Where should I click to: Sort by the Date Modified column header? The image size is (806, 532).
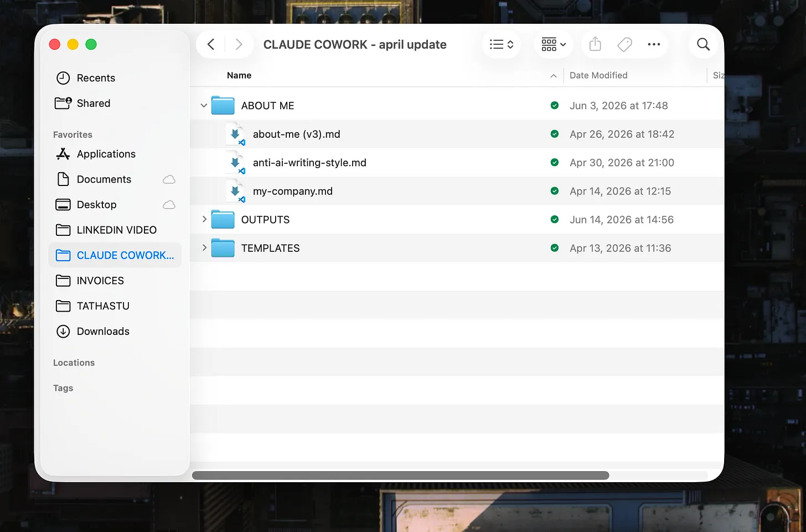pyautogui.click(x=598, y=75)
